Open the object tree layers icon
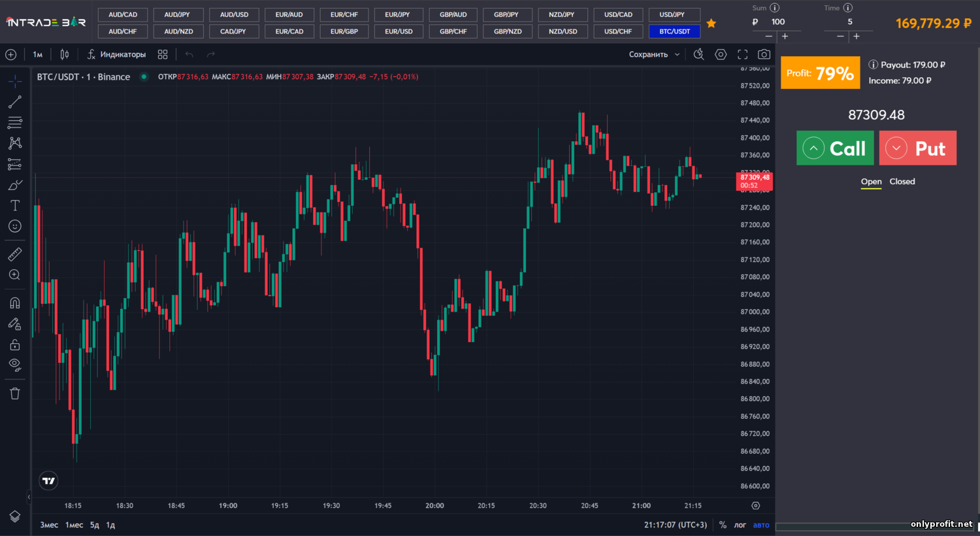 point(15,516)
